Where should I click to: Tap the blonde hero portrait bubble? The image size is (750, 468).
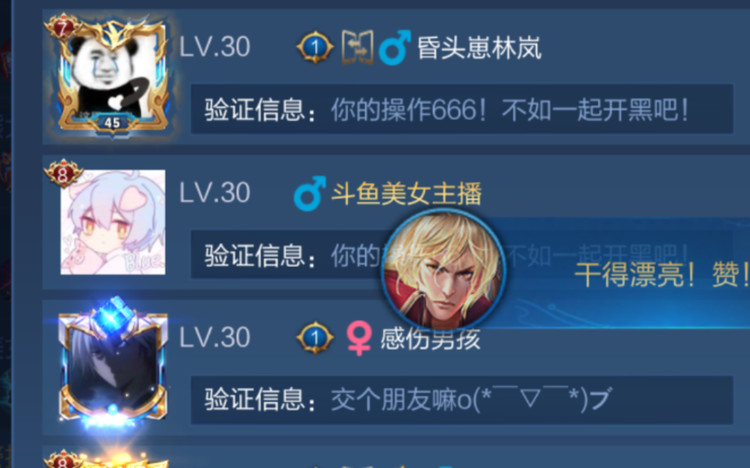click(x=443, y=270)
